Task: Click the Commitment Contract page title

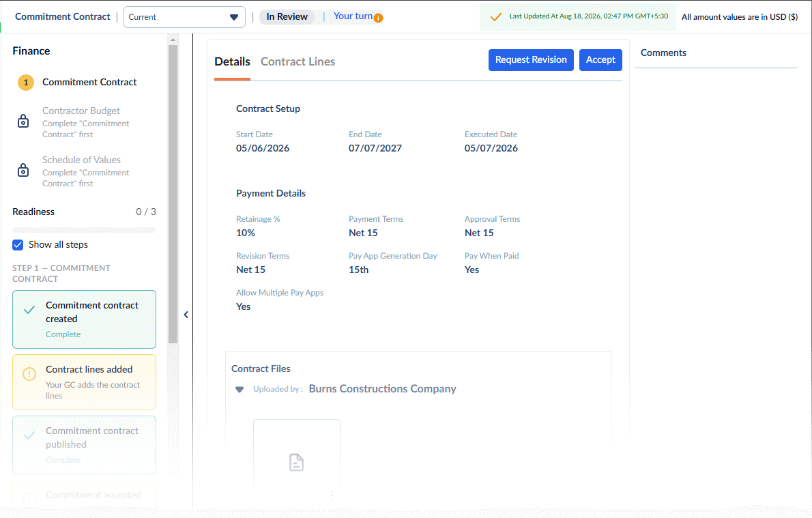Action: pyautogui.click(x=63, y=16)
